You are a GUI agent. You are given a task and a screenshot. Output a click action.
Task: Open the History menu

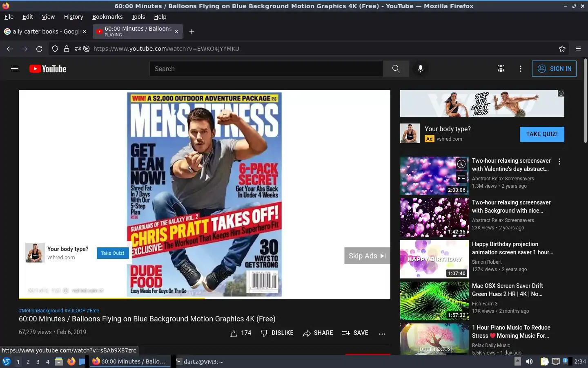(73, 17)
